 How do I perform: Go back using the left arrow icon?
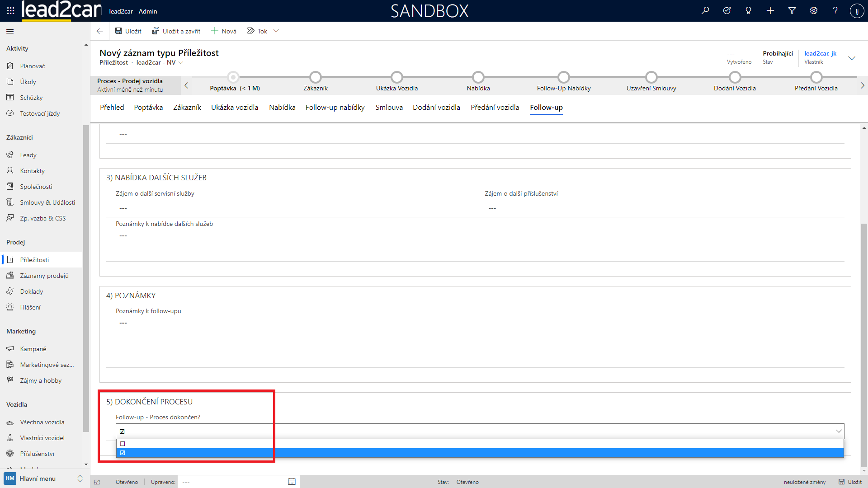pos(100,31)
